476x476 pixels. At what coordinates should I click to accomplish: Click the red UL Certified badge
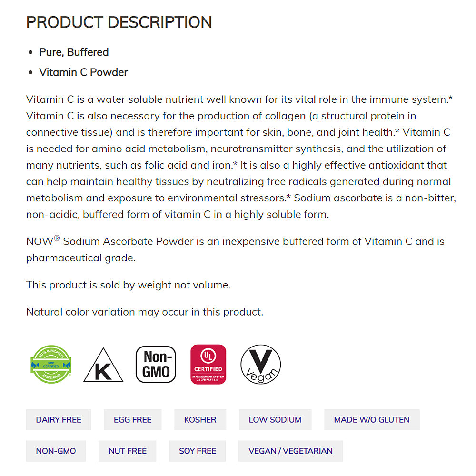click(208, 364)
